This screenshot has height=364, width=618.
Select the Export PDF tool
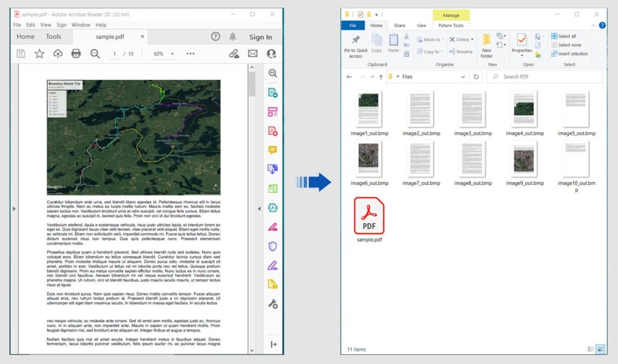pyautogui.click(x=273, y=130)
